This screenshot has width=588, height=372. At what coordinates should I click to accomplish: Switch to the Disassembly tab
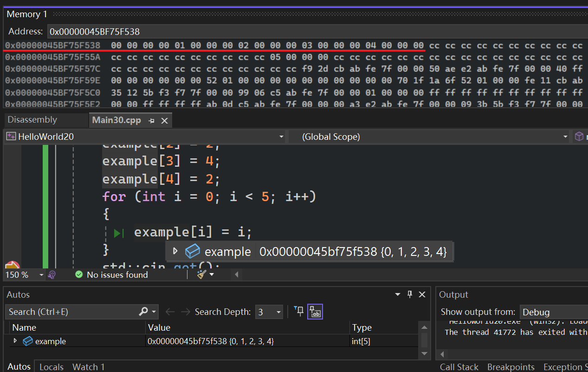[32, 120]
